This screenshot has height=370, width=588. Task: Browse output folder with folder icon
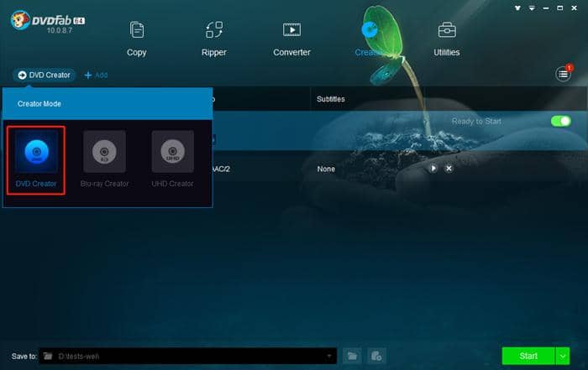pos(353,356)
